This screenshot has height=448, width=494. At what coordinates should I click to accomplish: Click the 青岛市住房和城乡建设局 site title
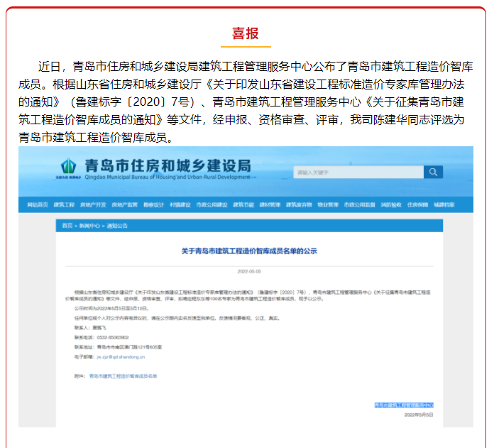167,165
